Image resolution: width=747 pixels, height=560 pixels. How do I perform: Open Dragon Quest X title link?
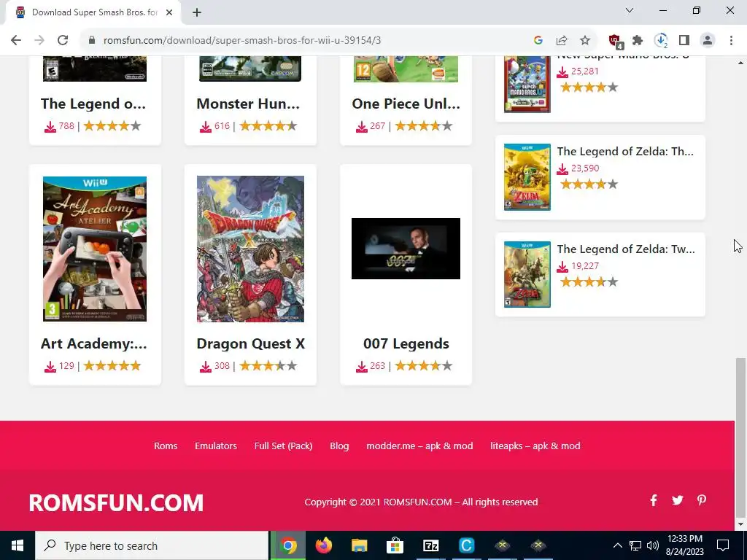(251, 343)
